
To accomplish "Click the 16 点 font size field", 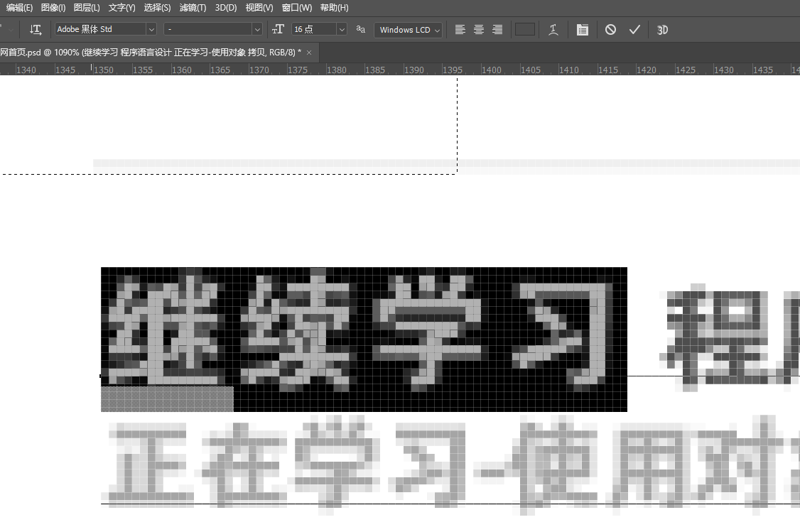I will coord(314,29).
